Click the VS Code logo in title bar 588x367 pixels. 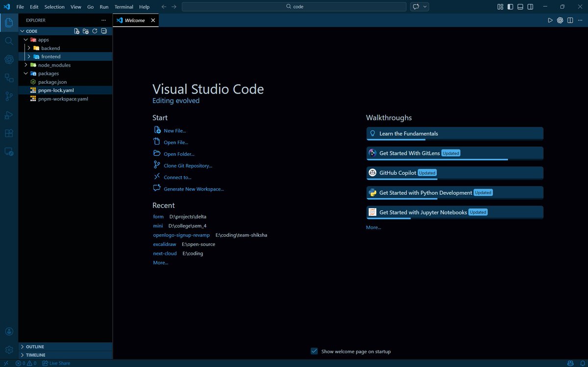point(7,7)
